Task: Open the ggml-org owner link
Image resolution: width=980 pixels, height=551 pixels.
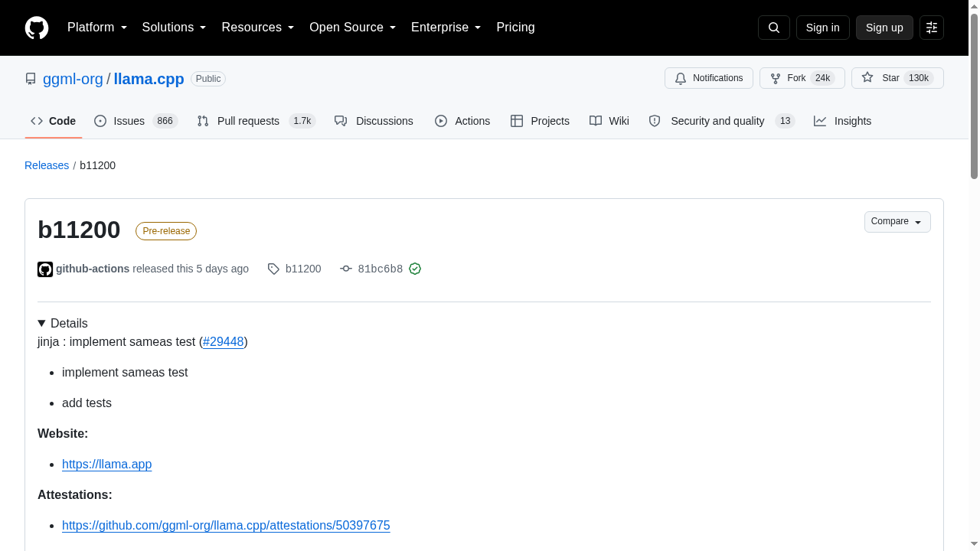Action: tap(73, 79)
